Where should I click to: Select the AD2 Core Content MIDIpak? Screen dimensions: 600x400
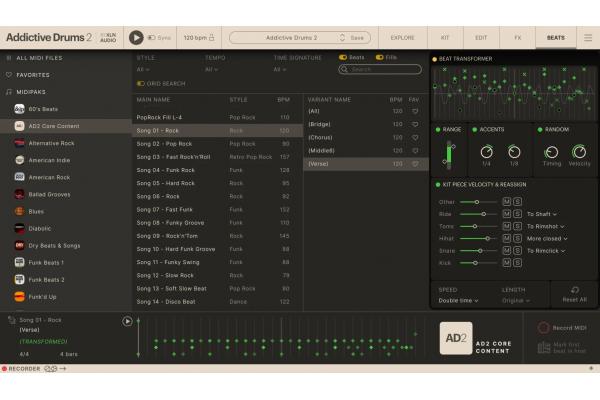click(65, 126)
